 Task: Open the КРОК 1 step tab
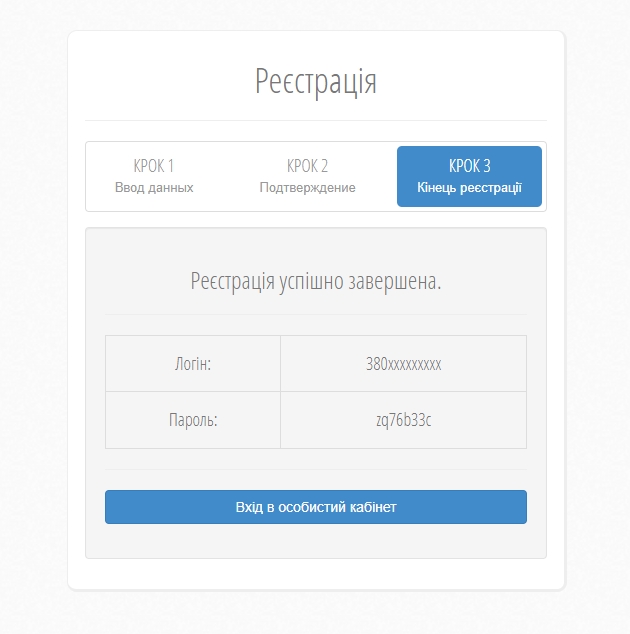click(x=154, y=176)
